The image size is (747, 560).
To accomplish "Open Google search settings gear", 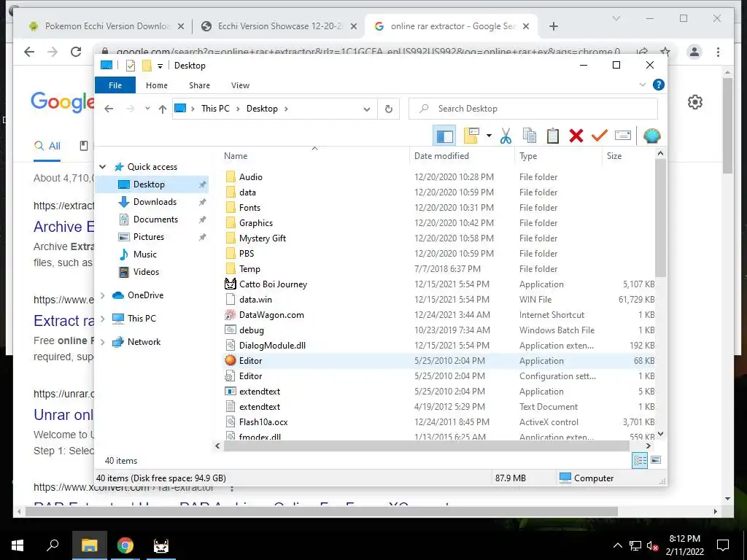I will tap(695, 102).
